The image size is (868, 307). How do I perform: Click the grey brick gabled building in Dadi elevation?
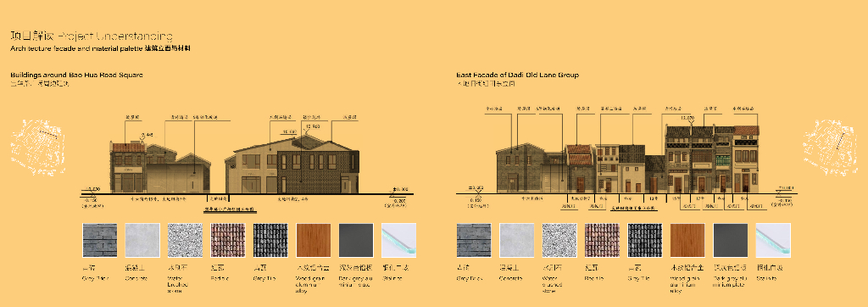[x=520, y=168]
